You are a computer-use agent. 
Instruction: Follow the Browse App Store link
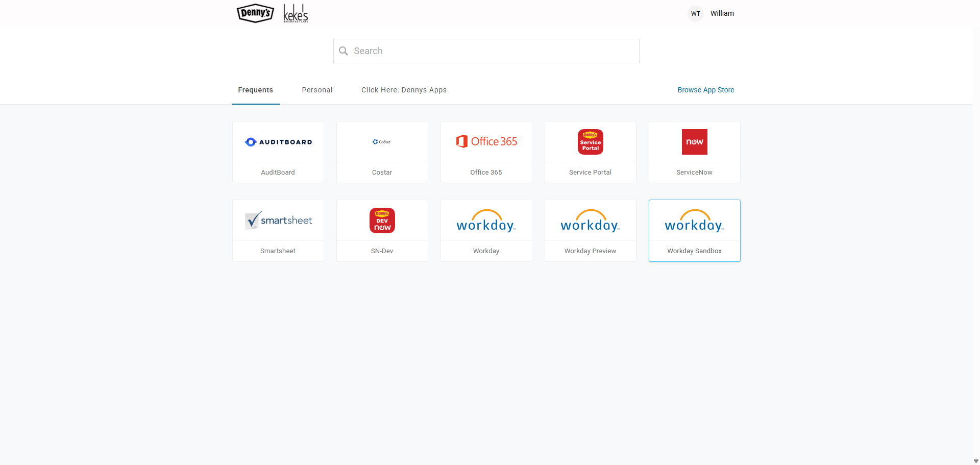click(x=705, y=90)
